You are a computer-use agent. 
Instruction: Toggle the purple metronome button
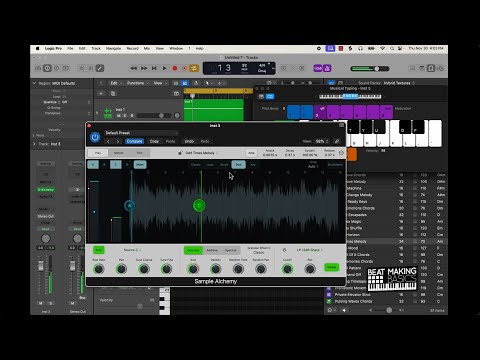[327, 68]
